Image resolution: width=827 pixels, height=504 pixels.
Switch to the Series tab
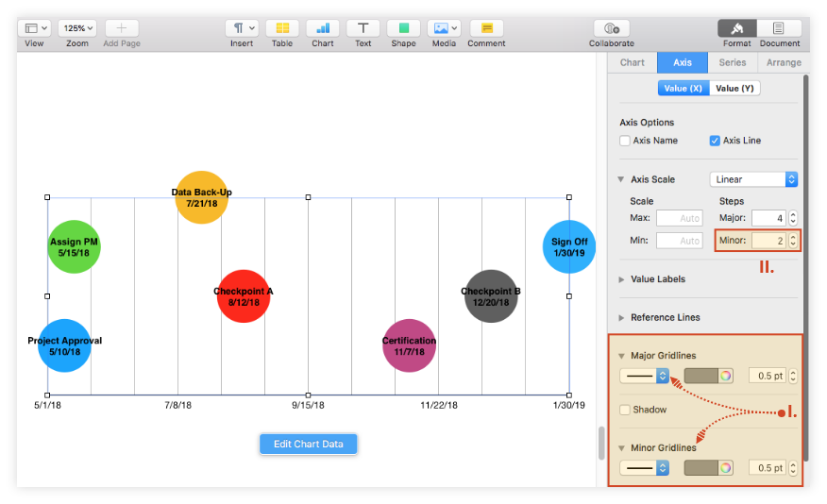click(x=733, y=63)
